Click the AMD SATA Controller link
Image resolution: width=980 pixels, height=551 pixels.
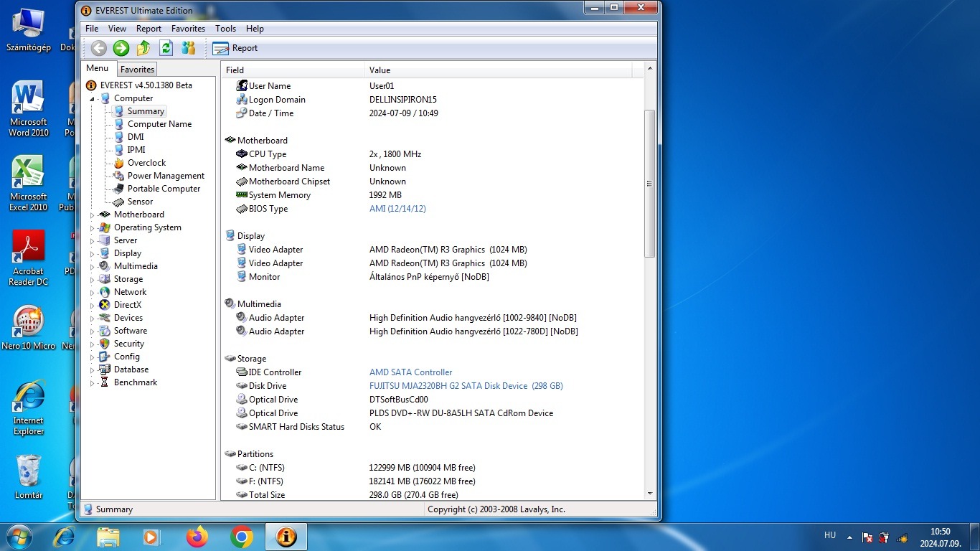tap(410, 372)
